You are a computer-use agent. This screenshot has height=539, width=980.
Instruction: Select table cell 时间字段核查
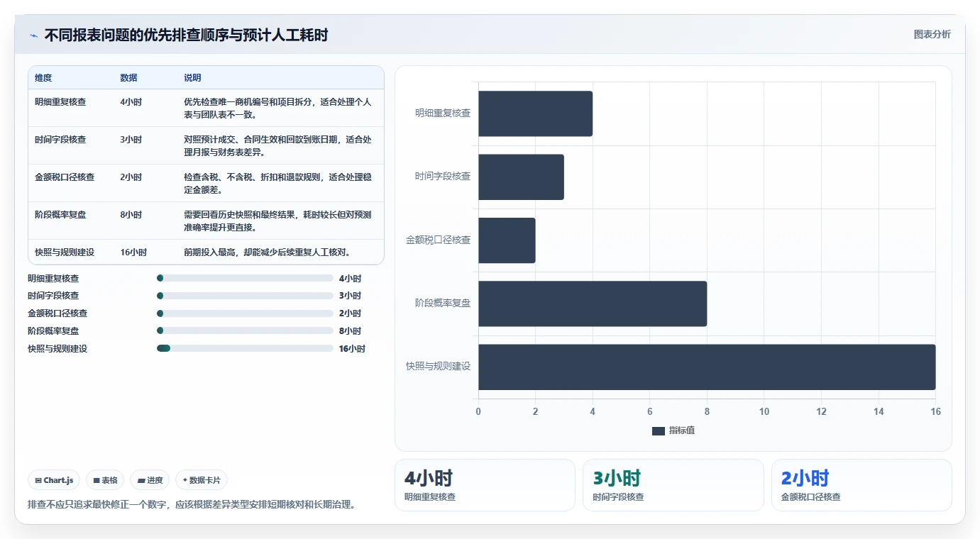pos(60,140)
